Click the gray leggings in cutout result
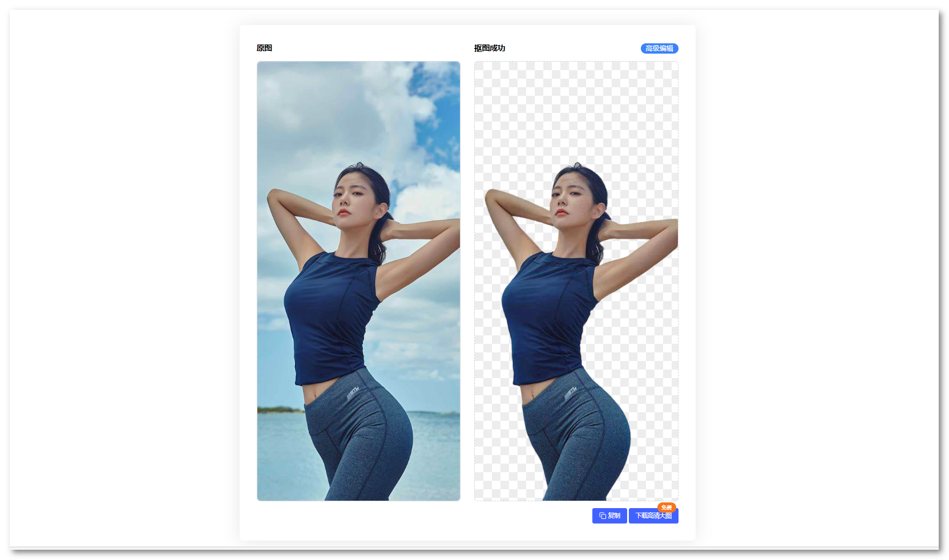This screenshot has width=949, height=560. click(576, 445)
